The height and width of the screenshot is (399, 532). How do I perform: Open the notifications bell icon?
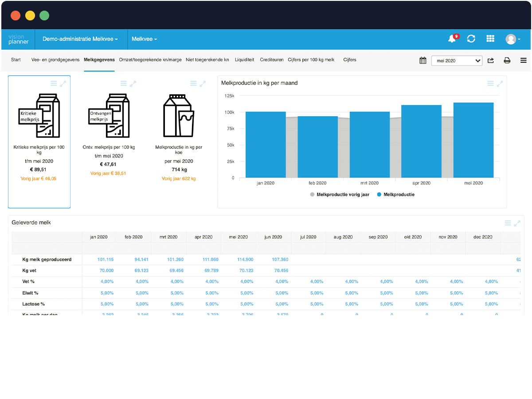click(x=452, y=39)
